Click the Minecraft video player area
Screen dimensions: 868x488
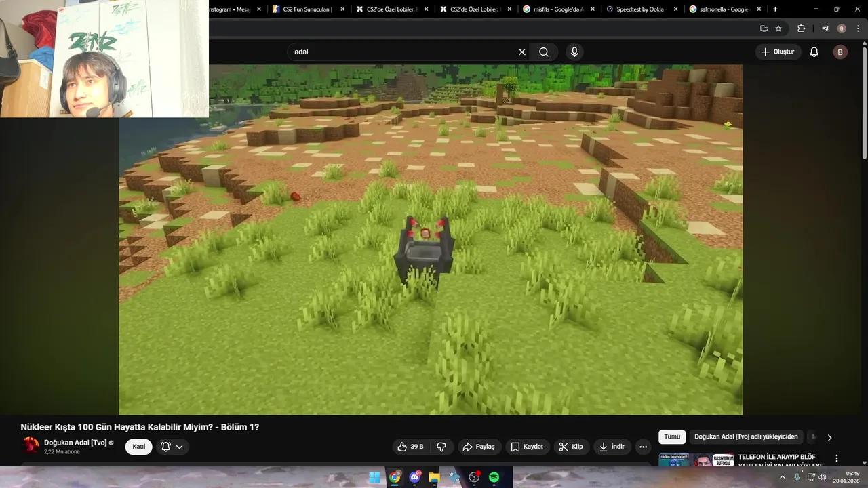point(431,239)
